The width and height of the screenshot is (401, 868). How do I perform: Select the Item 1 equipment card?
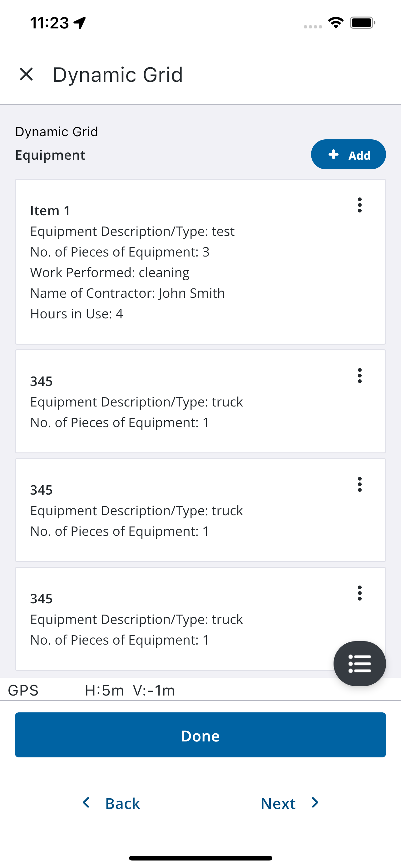200,262
